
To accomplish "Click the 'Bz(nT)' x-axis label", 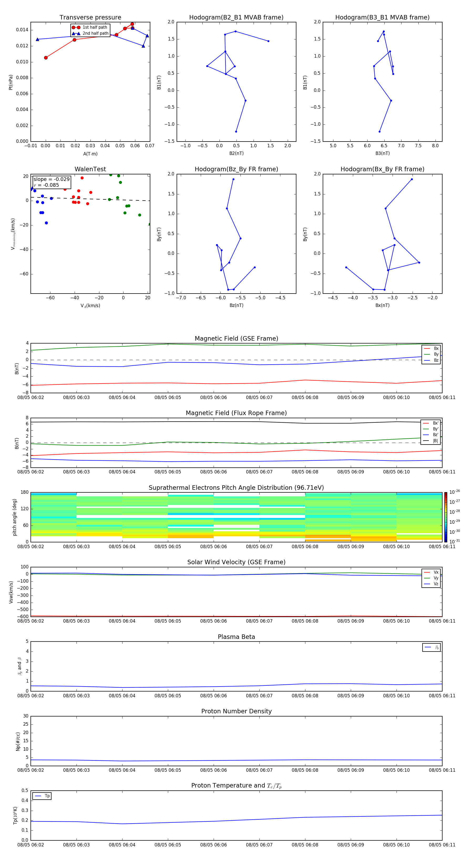I will (236, 305).
